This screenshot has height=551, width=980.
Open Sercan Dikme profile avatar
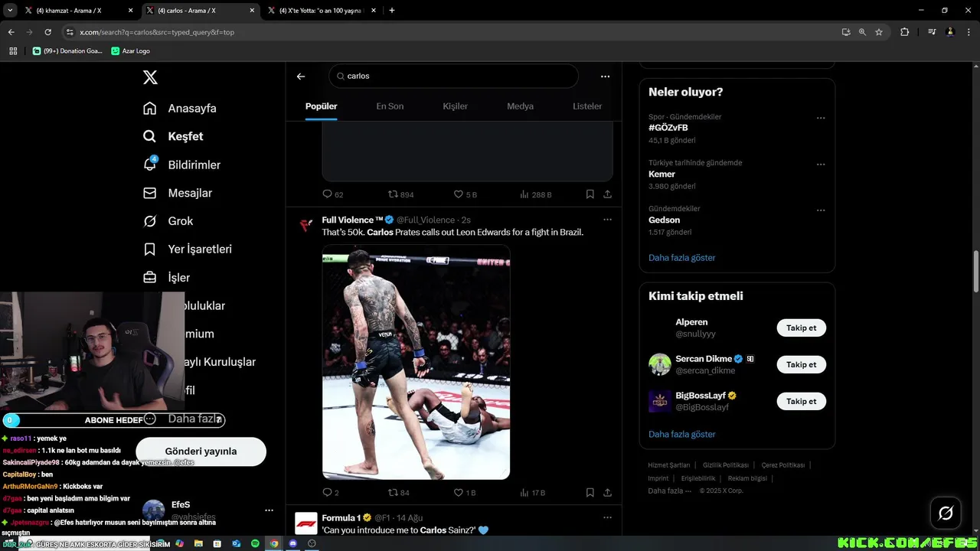tap(659, 364)
